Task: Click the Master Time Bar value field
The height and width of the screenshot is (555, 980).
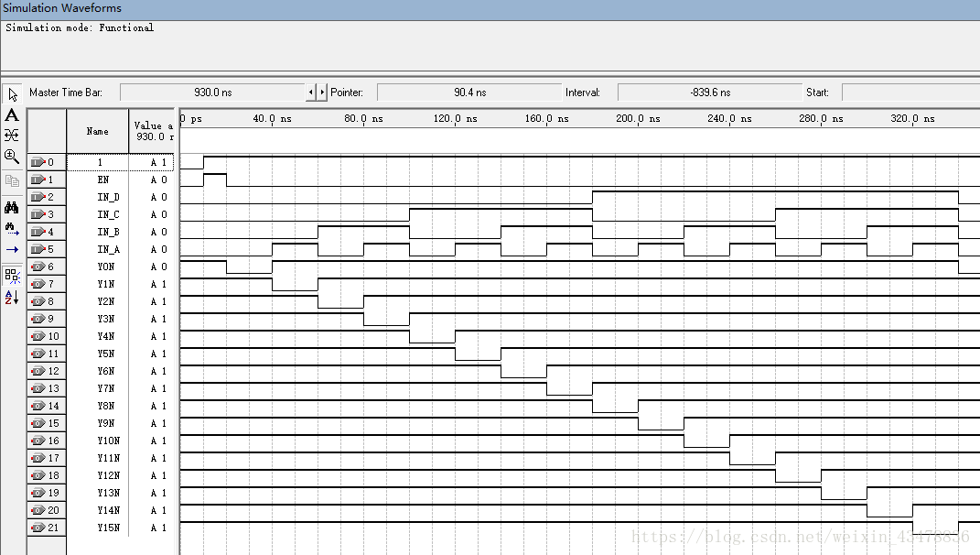Action: 212,92
